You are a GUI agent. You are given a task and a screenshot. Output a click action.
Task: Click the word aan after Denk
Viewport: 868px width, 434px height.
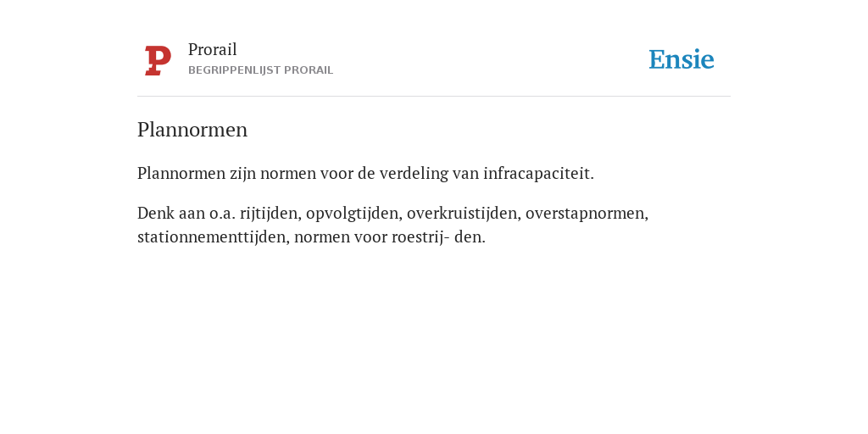[192, 214]
